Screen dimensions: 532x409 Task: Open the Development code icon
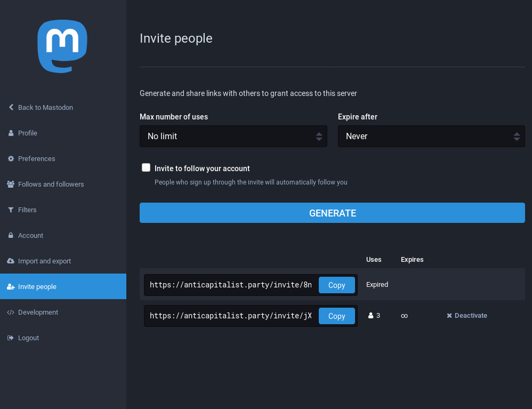[11, 312]
